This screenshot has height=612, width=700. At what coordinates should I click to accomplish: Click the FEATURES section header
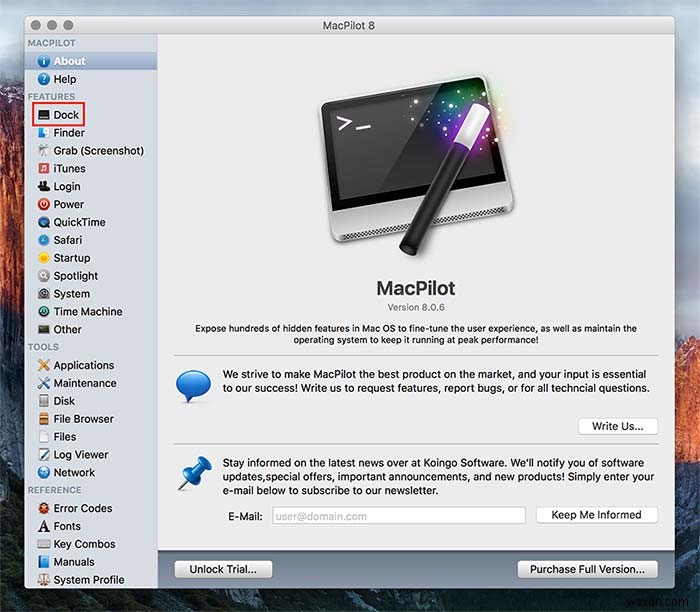51,96
